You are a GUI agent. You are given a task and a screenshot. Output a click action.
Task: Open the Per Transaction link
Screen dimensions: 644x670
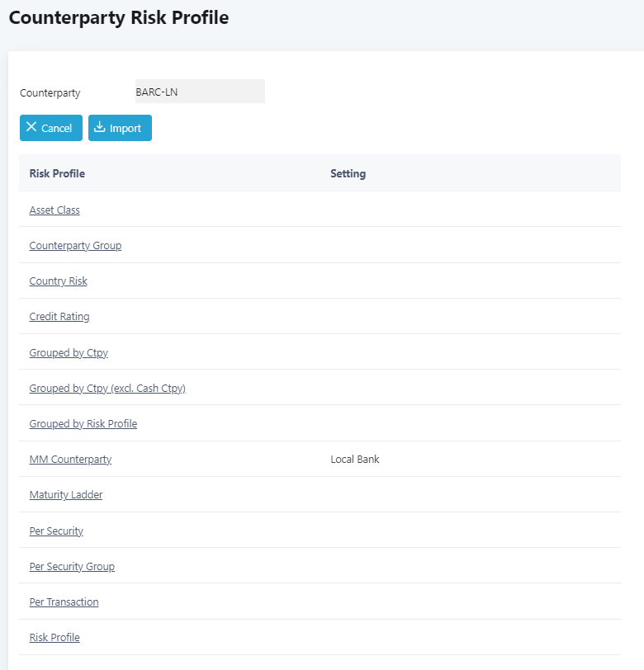[x=64, y=602]
